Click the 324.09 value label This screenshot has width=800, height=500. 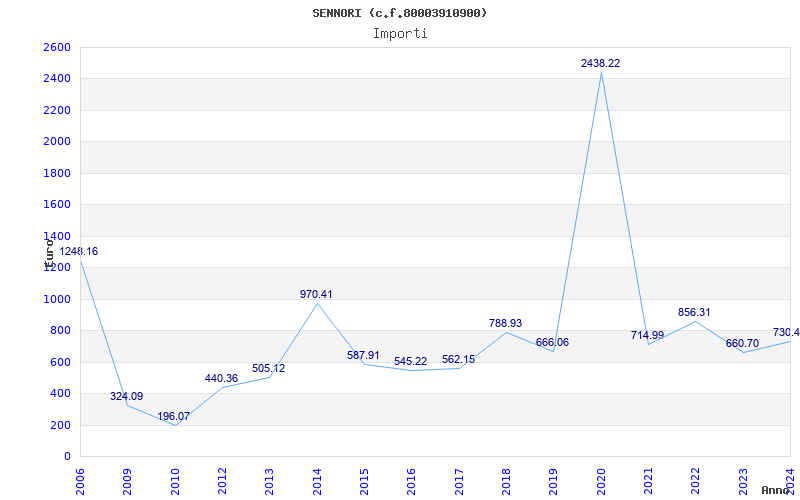pyautogui.click(x=127, y=396)
